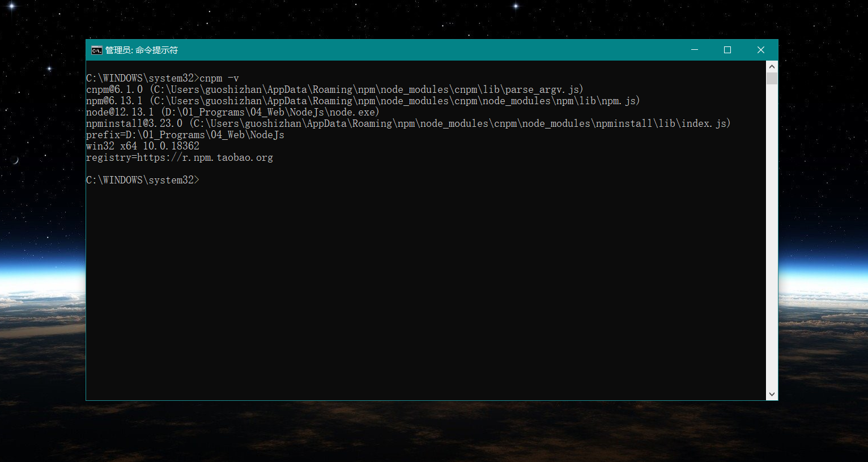Viewport: 868px width, 462px height.
Task: Click the cnpm@6.1.0 version text
Action: coord(114,89)
